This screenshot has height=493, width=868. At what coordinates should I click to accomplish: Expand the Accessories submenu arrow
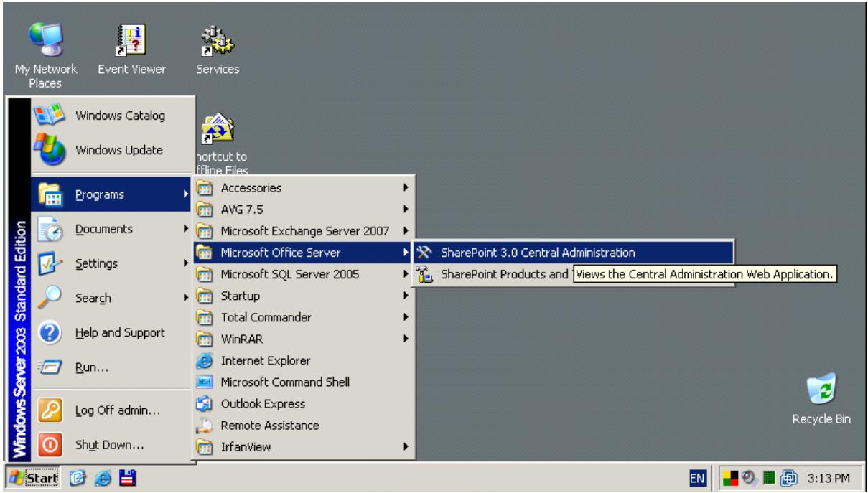(406, 188)
